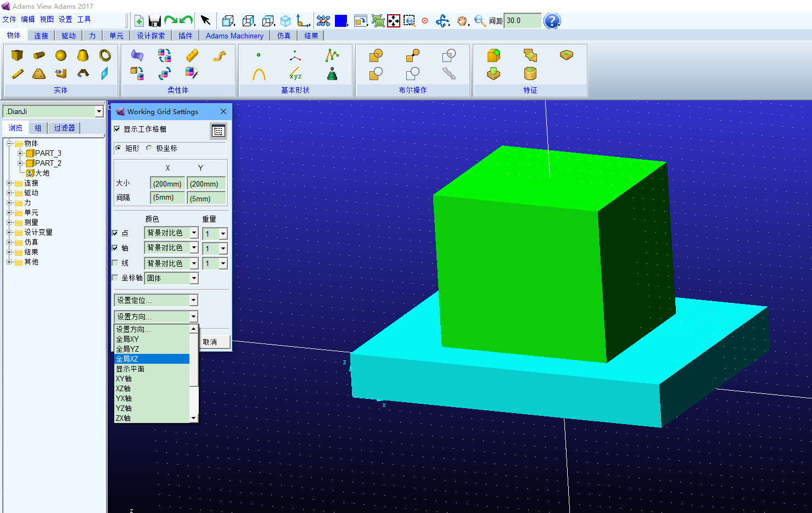Open the 文件 menu

pos(9,19)
